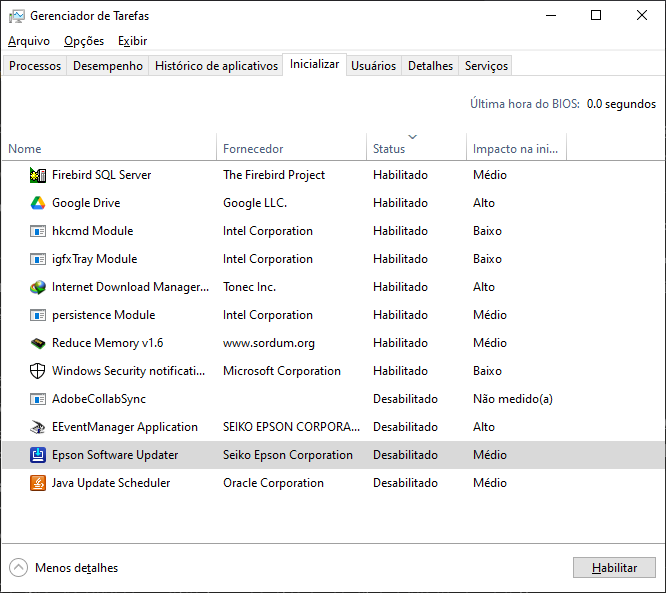
Task: Click the Reduce Memory chip icon
Action: tap(38, 343)
